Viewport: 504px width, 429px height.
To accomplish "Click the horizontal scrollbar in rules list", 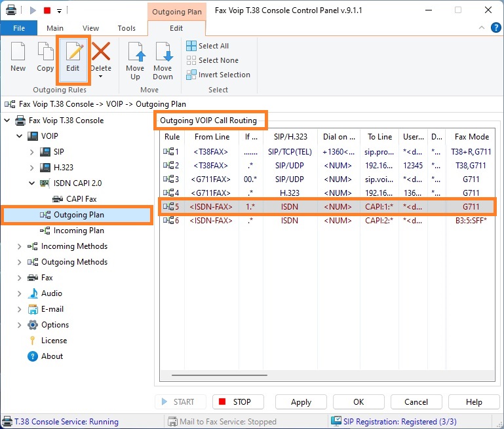I will click(219, 375).
